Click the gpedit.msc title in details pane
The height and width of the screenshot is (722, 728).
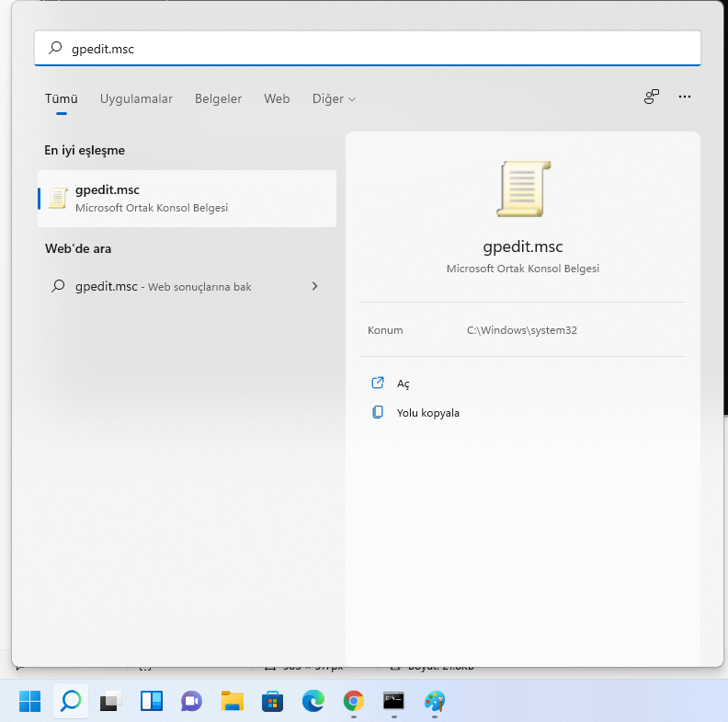point(523,246)
